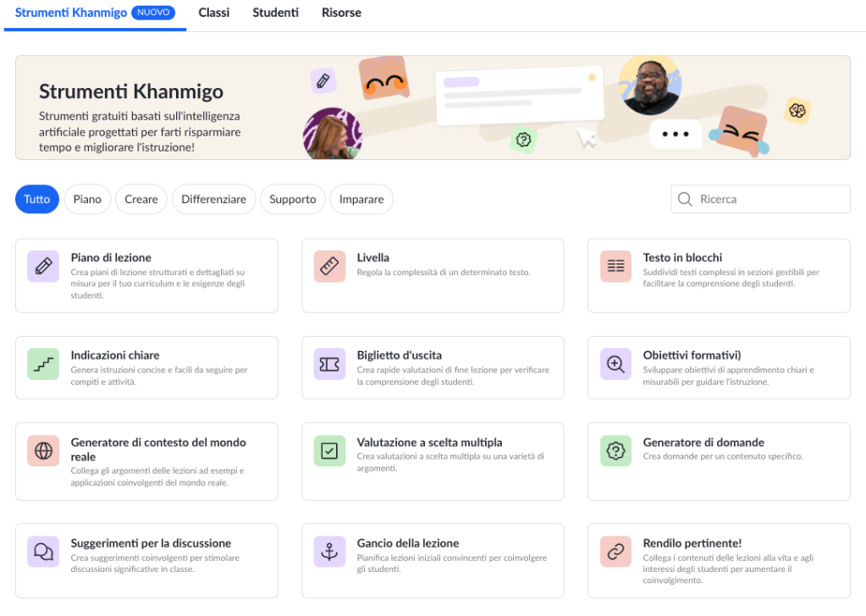Select the Tutto filter pill

37,200
